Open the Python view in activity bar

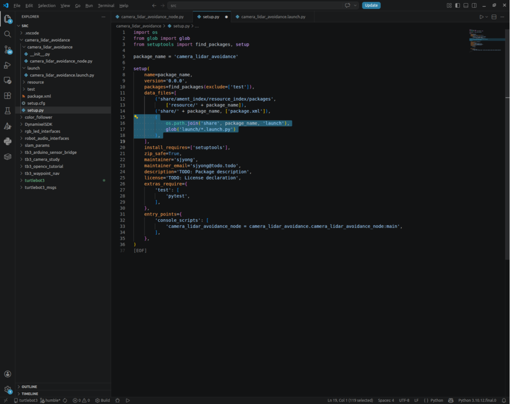click(x=7, y=141)
